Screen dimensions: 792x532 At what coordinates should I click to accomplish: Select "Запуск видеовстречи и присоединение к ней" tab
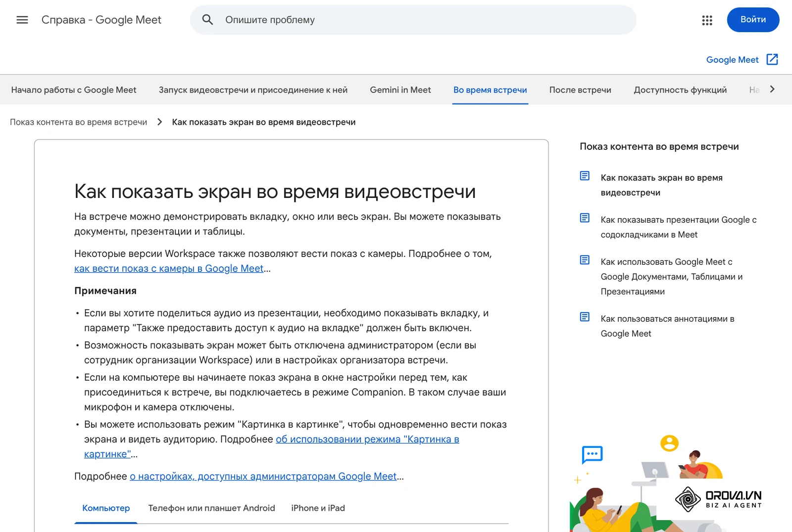tap(253, 90)
